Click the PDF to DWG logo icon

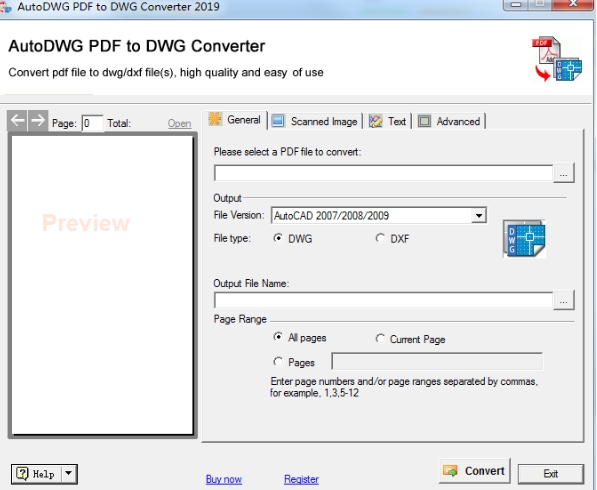coord(557,59)
